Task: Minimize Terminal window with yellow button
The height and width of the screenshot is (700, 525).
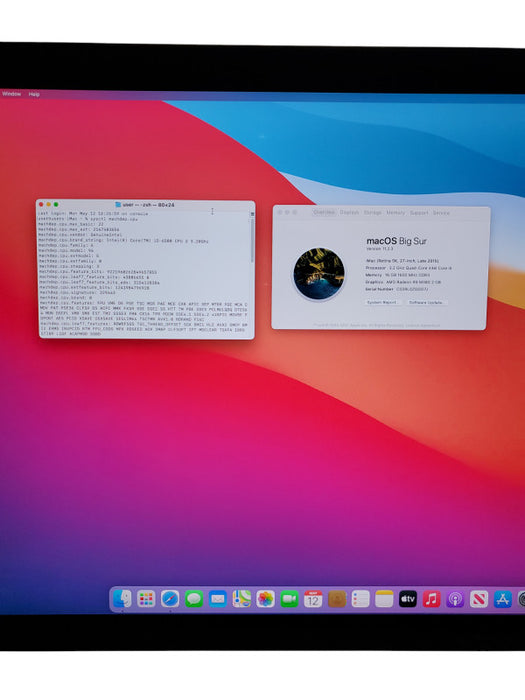Action: tap(49, 204)
